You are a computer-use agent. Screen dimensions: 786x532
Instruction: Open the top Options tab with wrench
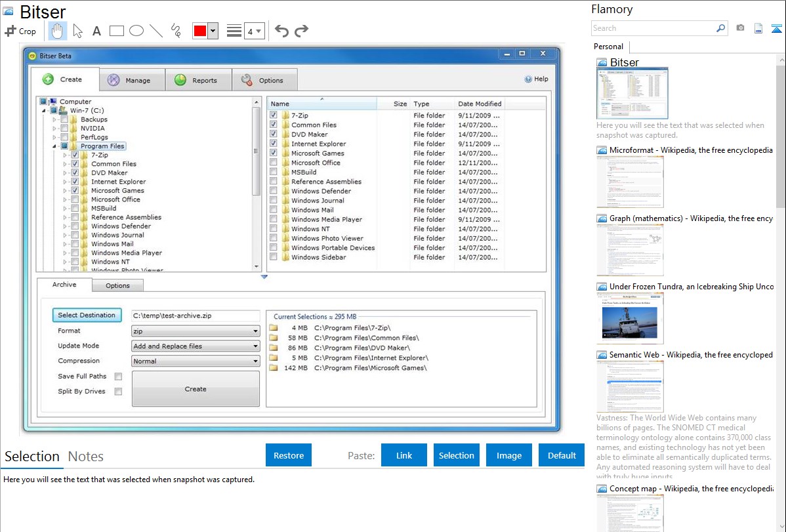tap(264, 80)
